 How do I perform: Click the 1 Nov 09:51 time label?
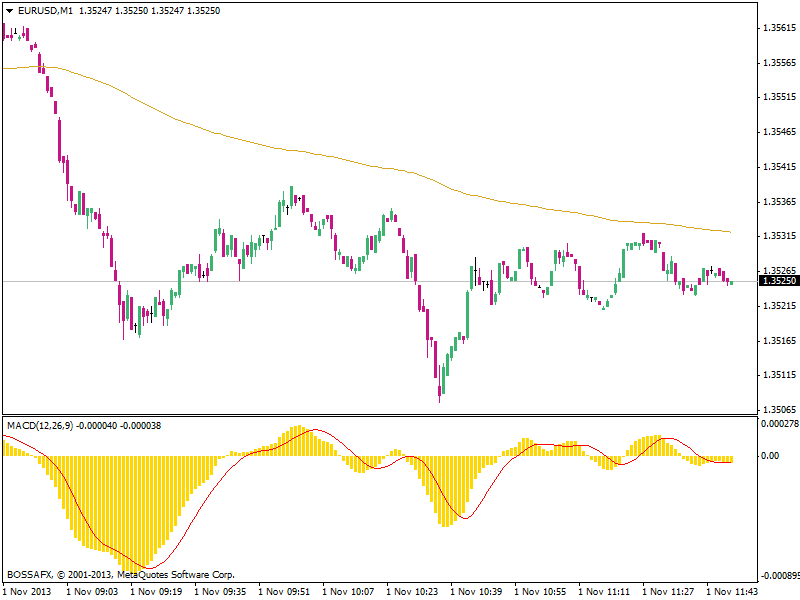(284, 592)
